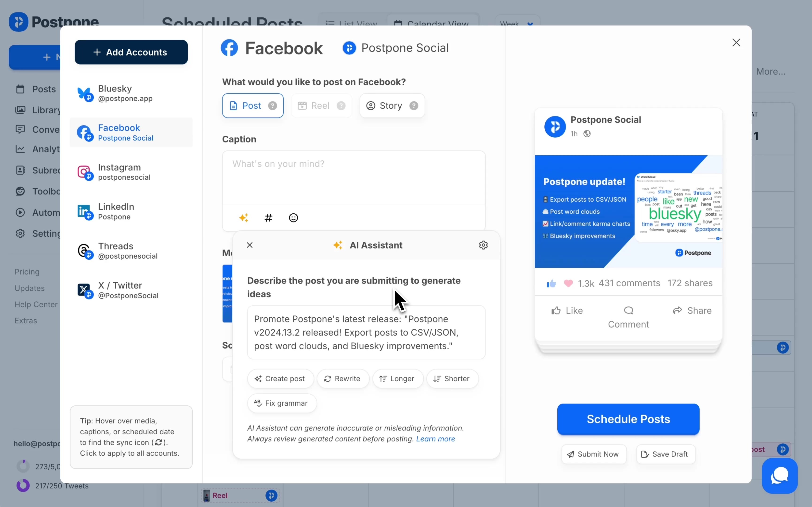Click the Add Accounts button

click(x=131, y=52)
